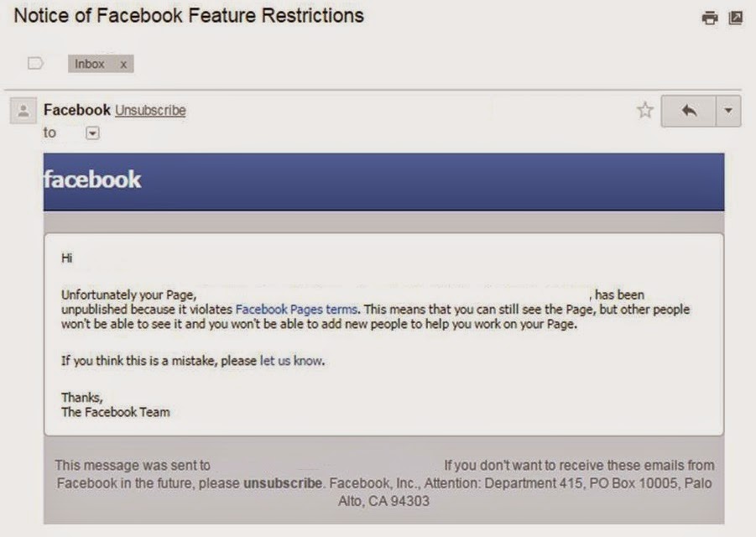
Task: Click bold unsubscribe link in footer
Action: coord(283,483)
